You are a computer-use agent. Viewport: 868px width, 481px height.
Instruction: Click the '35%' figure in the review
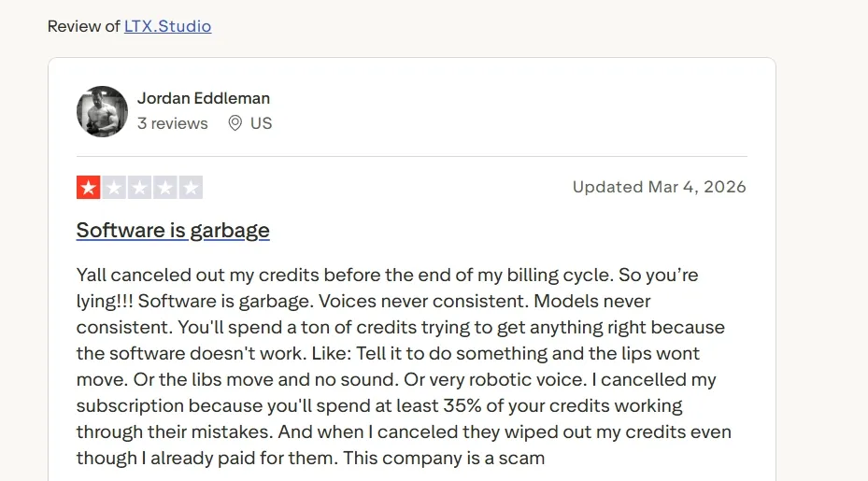tap(462, 405)
